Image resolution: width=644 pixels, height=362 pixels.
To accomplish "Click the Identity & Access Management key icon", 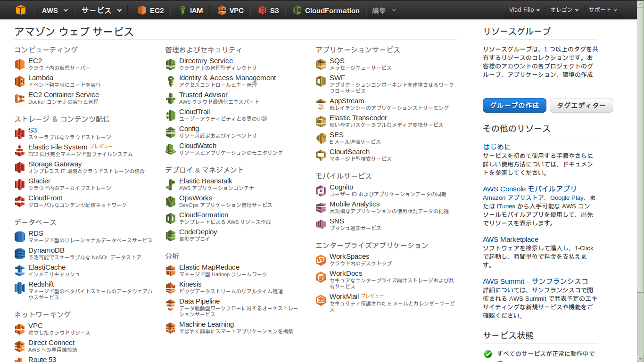I will [x=170, y=81].
